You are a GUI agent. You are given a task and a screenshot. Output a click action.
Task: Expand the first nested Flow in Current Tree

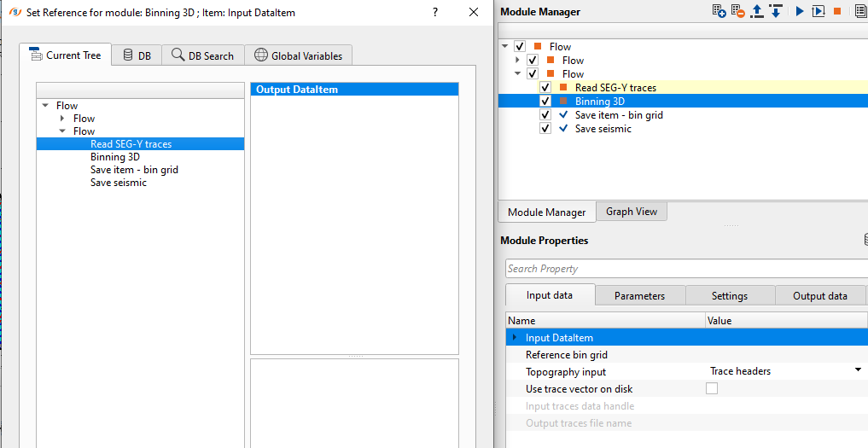[62, 119]
